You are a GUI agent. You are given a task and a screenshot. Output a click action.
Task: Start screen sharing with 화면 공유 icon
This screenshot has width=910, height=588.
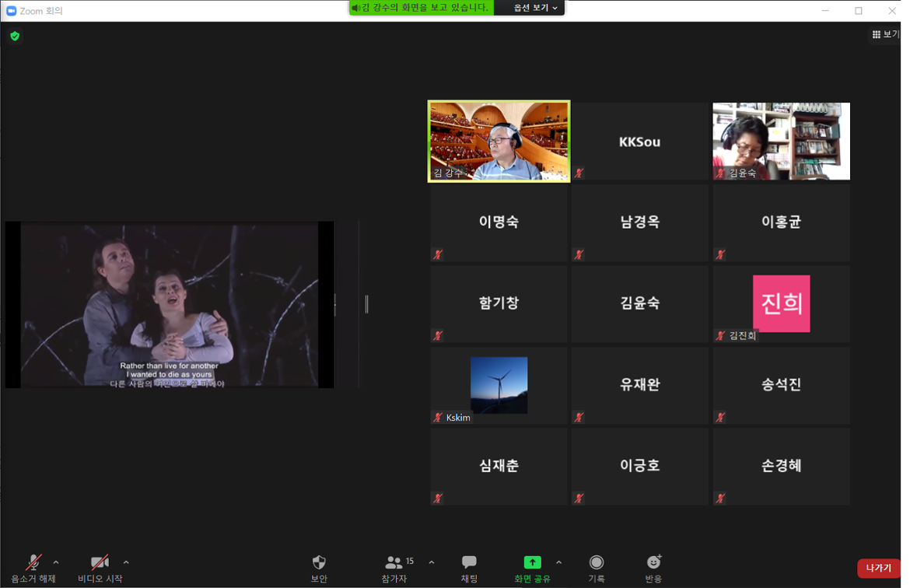pos(532,562)
